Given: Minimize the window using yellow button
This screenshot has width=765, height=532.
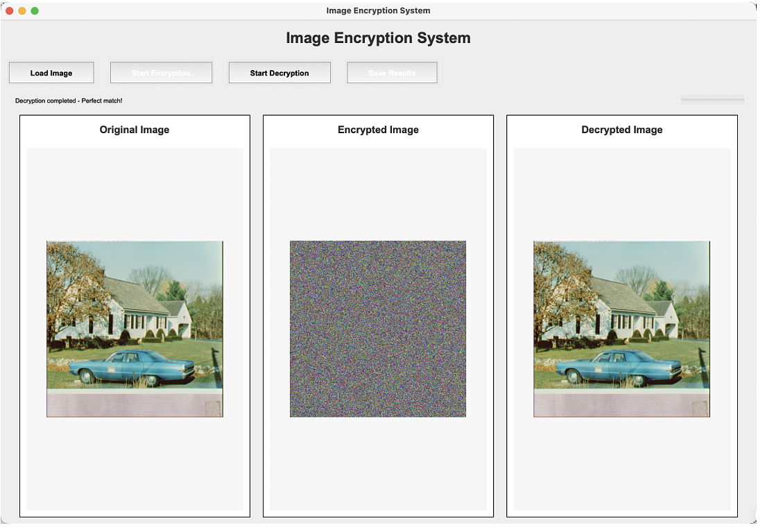Looking at the screenshot, I should [x=22, y=11].
